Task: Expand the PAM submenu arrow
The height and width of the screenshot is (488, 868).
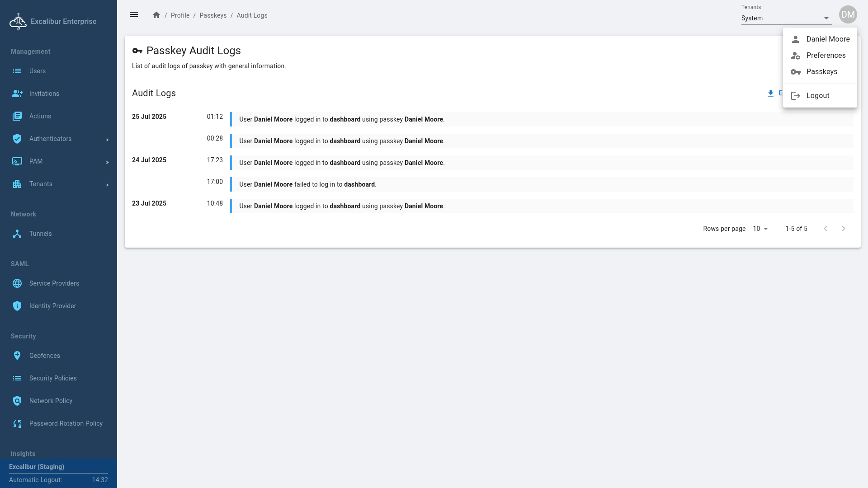Action: [x=107, y=162]
